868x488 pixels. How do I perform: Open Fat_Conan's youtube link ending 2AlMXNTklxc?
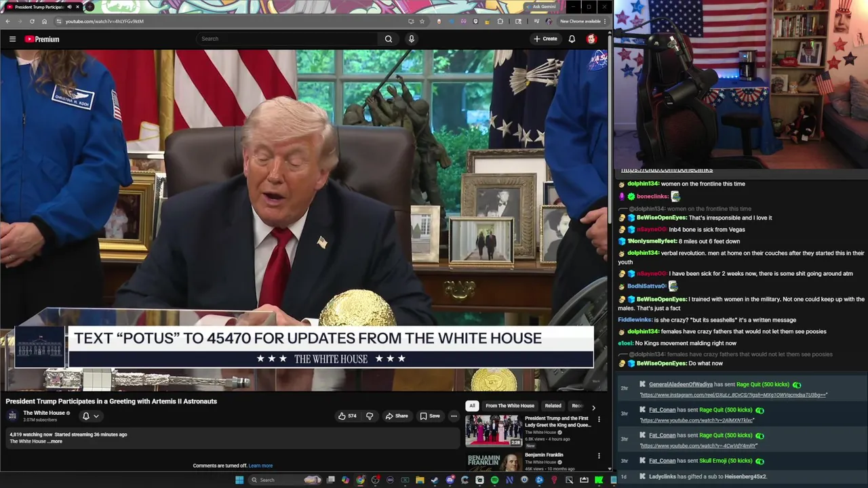(x=696, y=420)
